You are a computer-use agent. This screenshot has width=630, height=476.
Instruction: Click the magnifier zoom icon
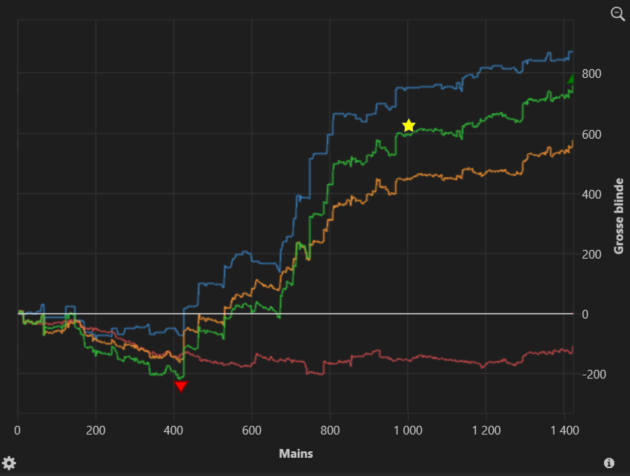617,13
